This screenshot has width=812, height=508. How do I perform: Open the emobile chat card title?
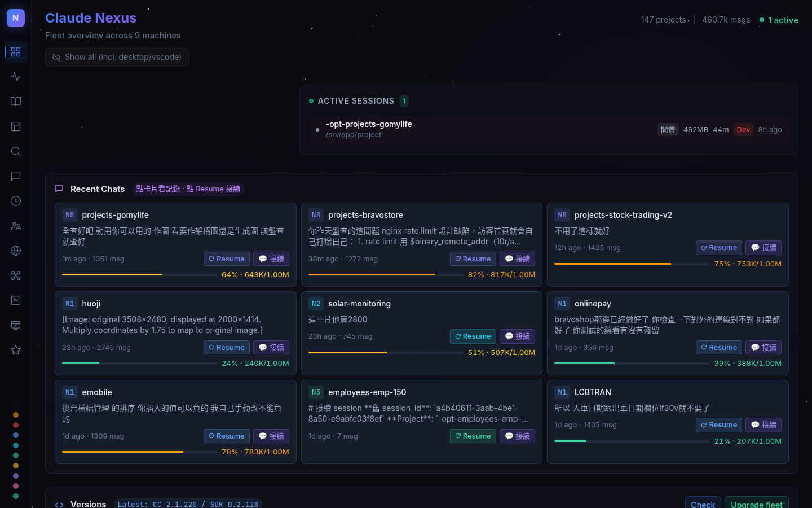[x=97, y=392]
